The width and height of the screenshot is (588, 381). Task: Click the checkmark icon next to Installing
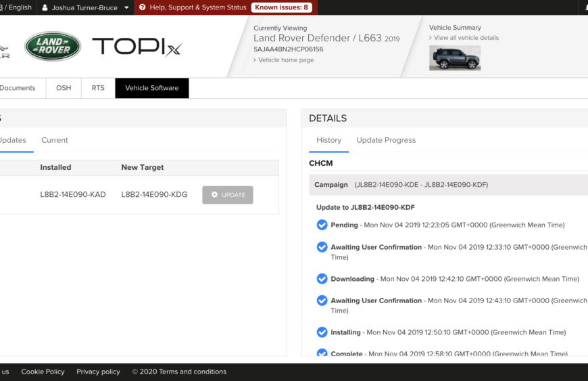[x=322, y=332]
